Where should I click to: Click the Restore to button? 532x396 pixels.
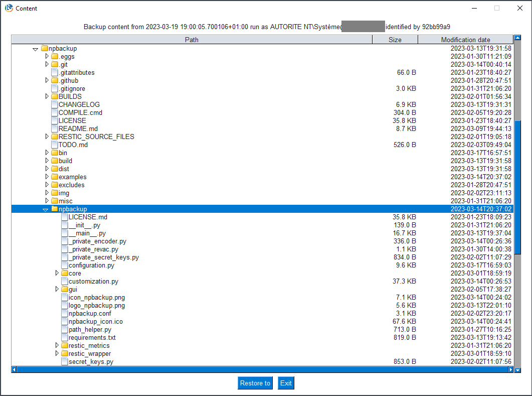pyautogui.click(x=255, y=383)
